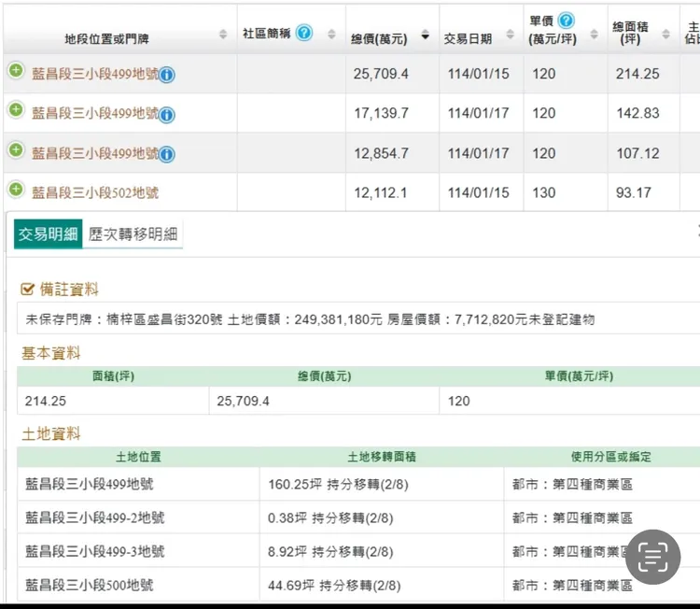Open info icon on the 17,139.7 row
The width and height of the screenshot is (700, 609).
pos(167,115)
